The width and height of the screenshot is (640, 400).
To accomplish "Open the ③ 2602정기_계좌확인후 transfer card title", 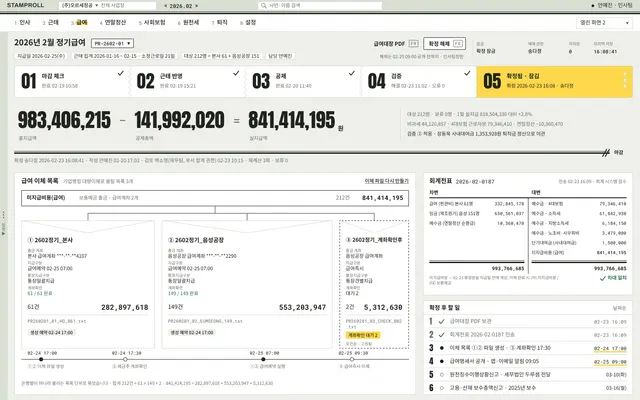I will 374,240.
